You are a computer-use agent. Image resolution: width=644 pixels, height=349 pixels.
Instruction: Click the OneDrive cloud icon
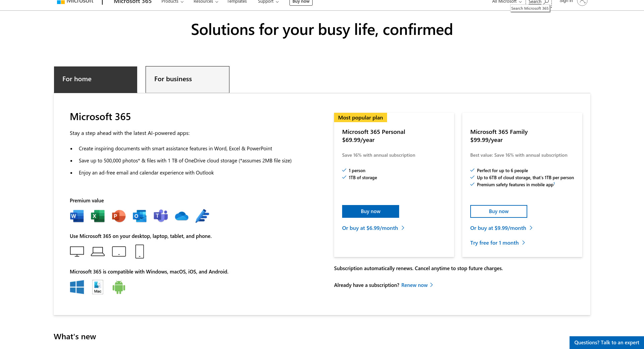181,216
